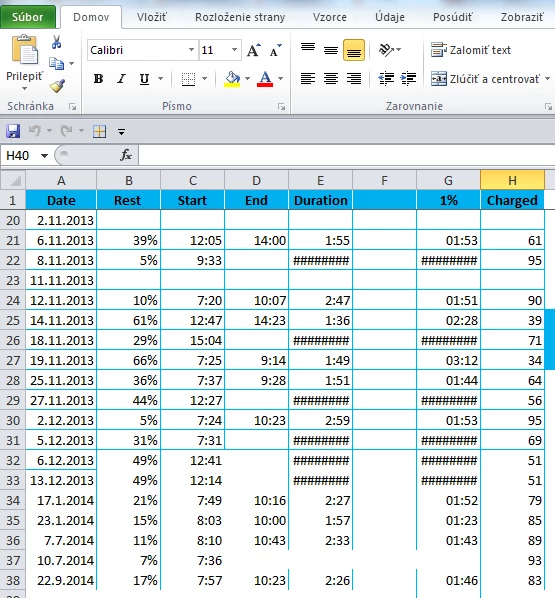This screenshot has height=598, width=555.
Task: Open Schránka clipboard dialog launcher
Action: point(72,107)
